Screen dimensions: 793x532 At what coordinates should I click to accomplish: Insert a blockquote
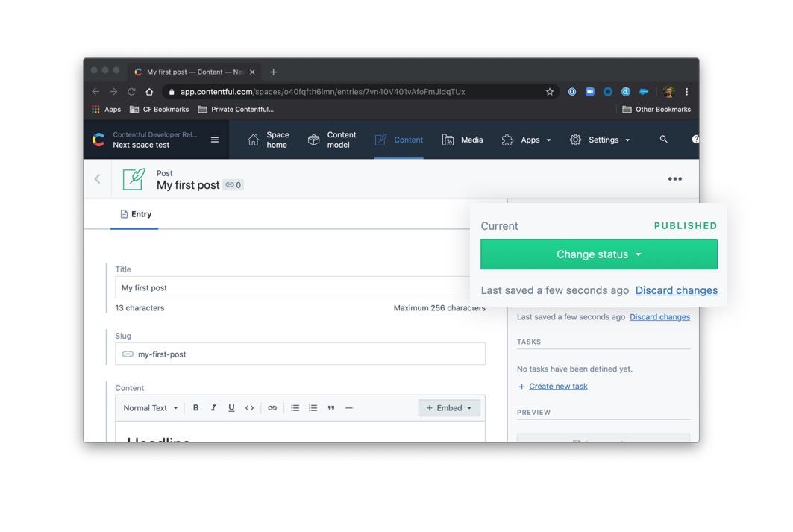point(330,407)
